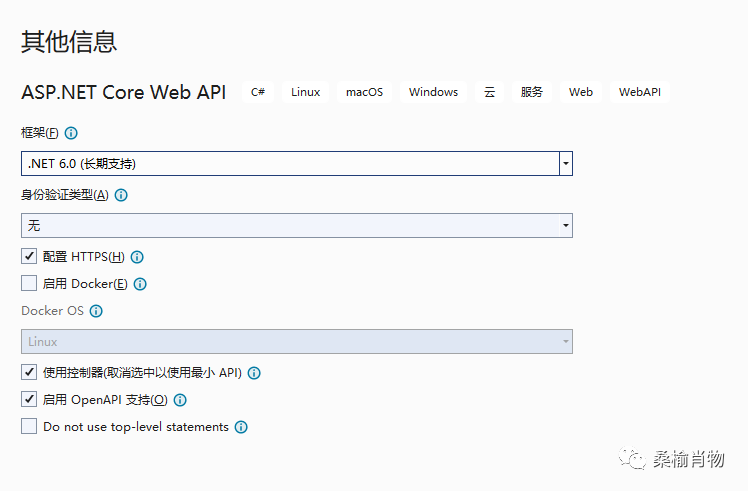Click the C# tag
The image size is (748, 491).
click(x=258, y=92)
